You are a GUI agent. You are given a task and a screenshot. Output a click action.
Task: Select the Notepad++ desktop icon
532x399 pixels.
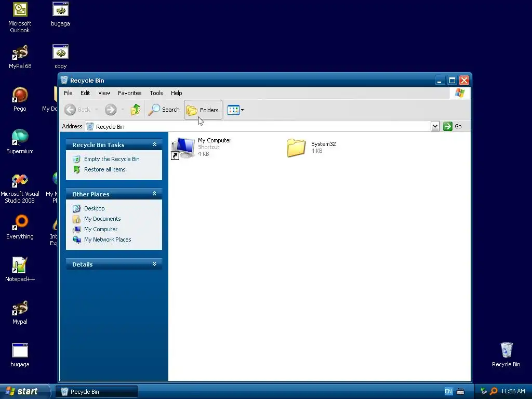coord(20,270)
